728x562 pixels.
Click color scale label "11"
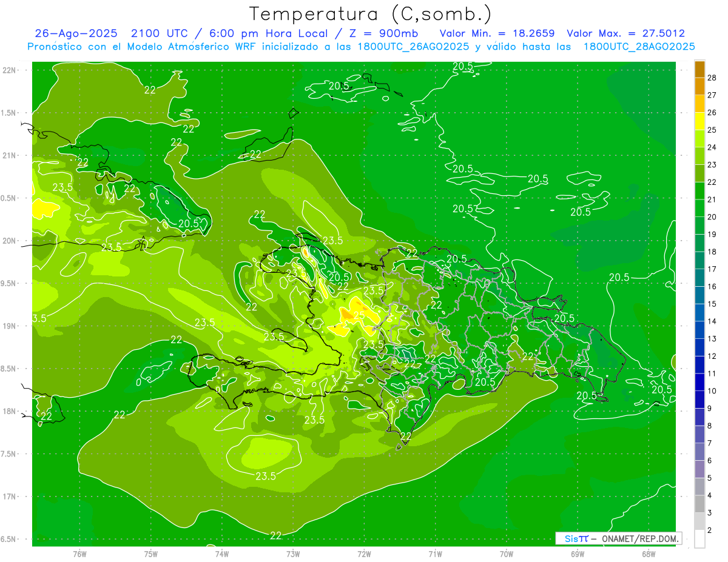tap(712, 373)
